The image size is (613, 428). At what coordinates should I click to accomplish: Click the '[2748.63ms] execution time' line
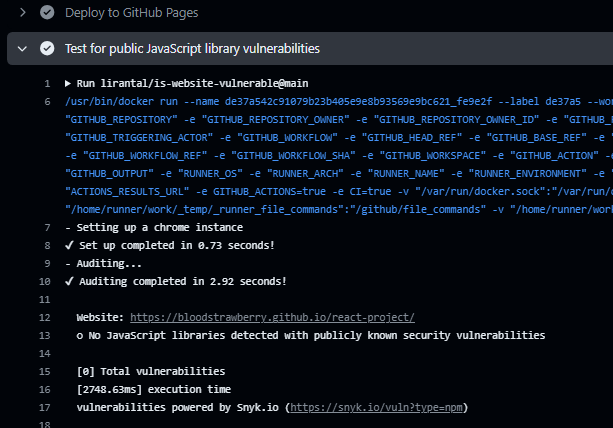[154, 389]
